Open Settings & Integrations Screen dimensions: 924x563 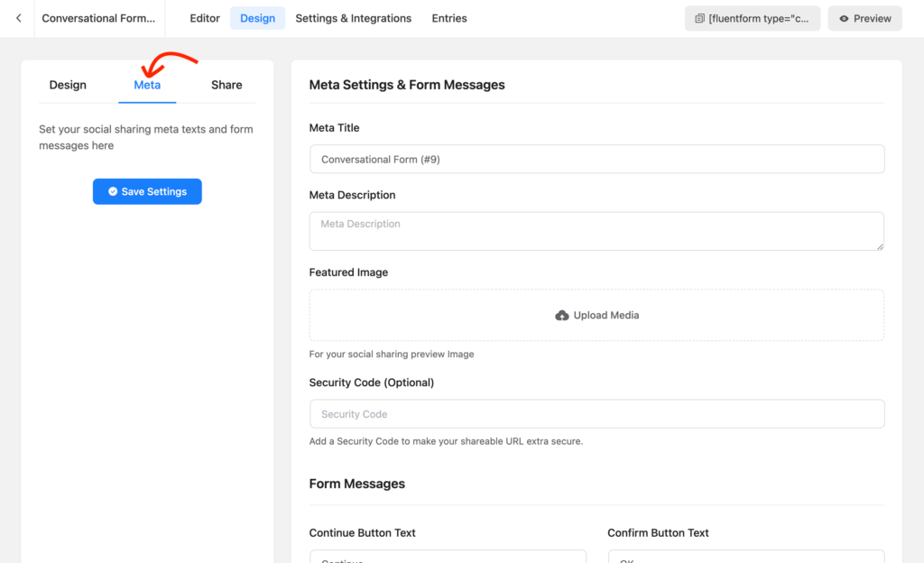[353, 18]
